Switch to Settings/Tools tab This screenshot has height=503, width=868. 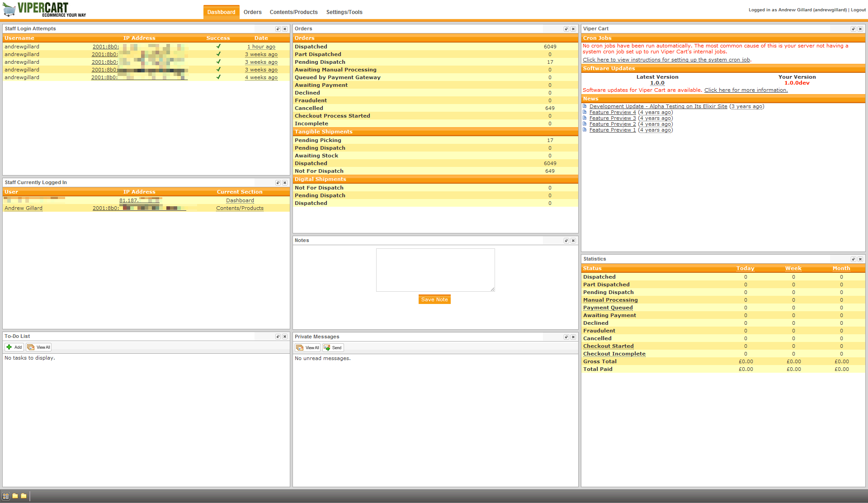coord(344,12)
